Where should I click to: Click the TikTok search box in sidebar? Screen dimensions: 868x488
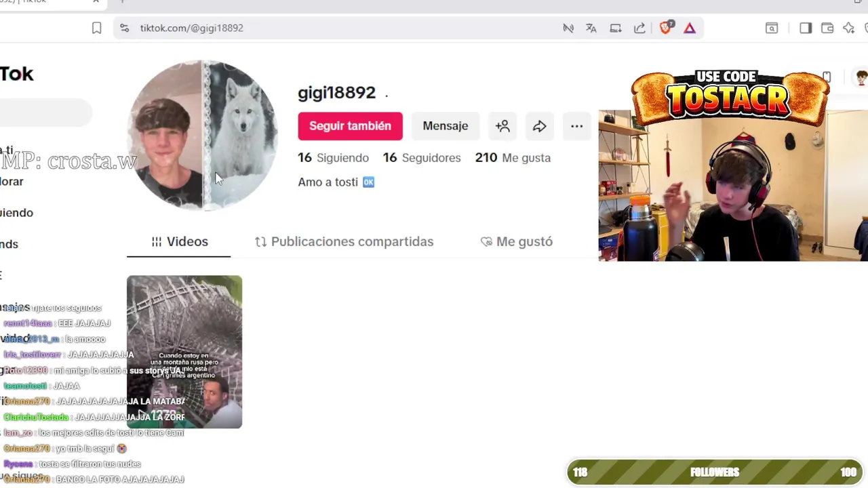coord(45,113)
